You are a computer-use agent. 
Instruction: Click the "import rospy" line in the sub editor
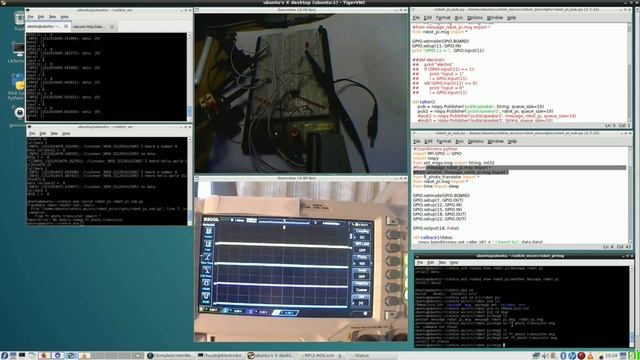pyautogui.click(x=425, y=158)
